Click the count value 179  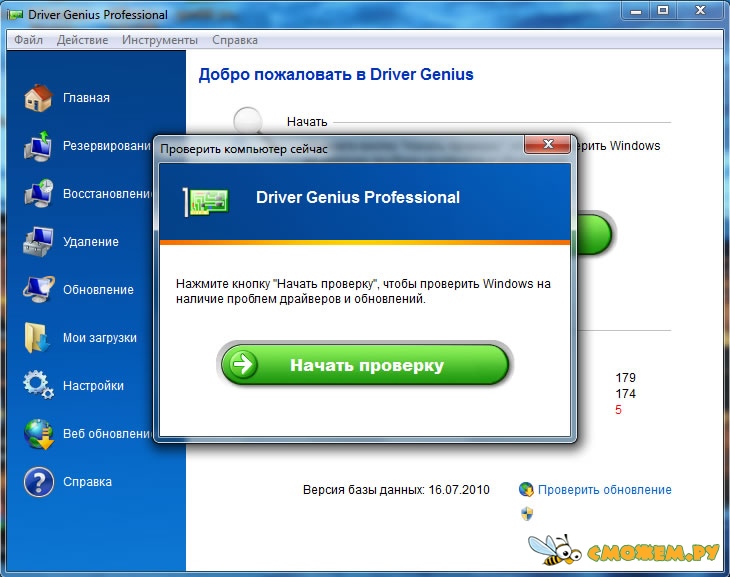pos(625,377)
